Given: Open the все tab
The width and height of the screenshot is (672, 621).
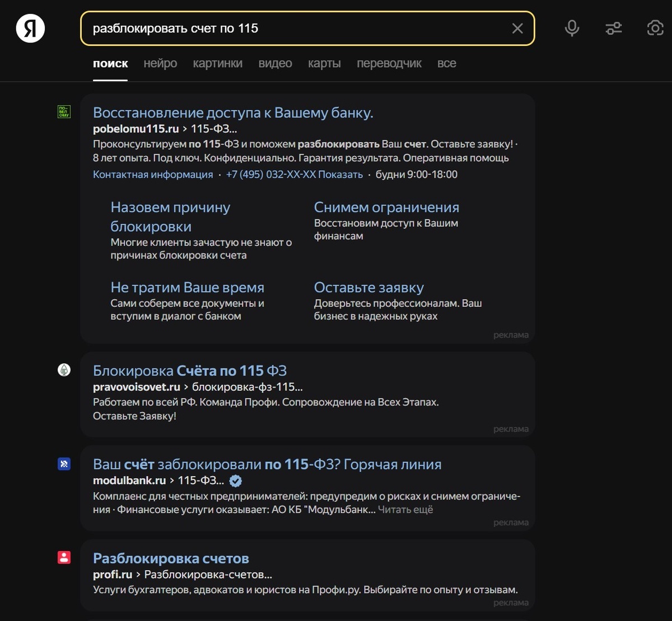Looking at the screenshot, I should click(446, 63).
